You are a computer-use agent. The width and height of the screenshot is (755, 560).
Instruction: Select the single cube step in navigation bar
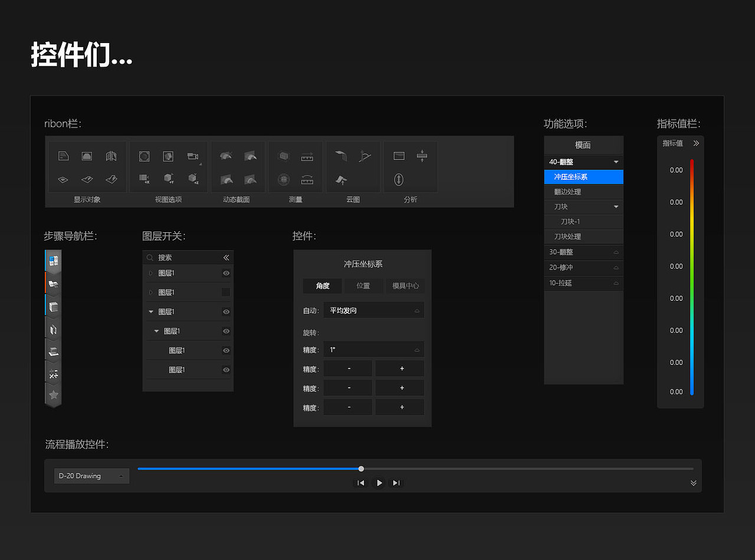click(x=53, y=307)
